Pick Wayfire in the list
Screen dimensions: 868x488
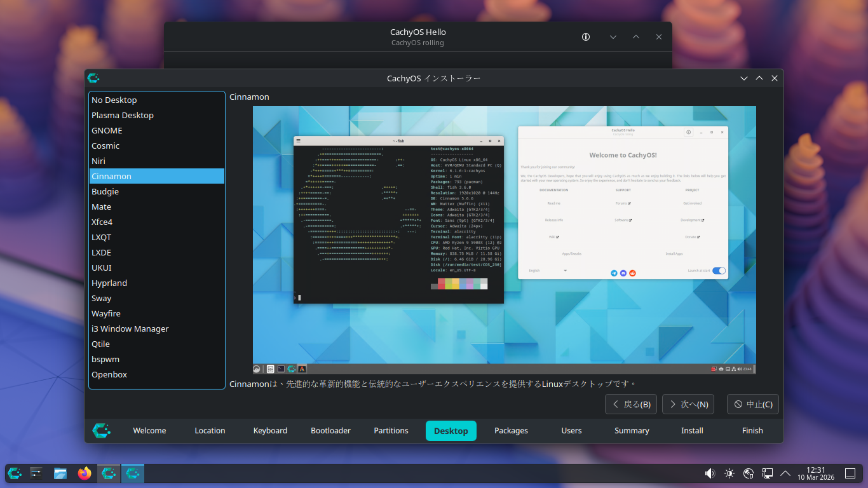tap(157, 313)
